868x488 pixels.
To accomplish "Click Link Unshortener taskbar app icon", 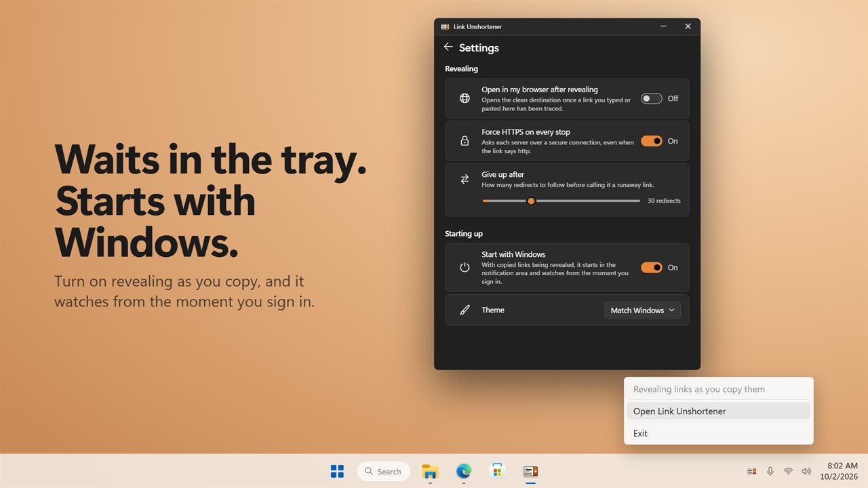I will (x=531, y=471).
